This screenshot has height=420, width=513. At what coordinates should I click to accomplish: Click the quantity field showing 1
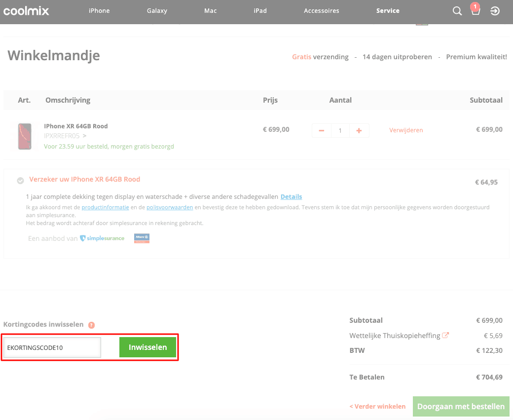click(x=340, y=131)
